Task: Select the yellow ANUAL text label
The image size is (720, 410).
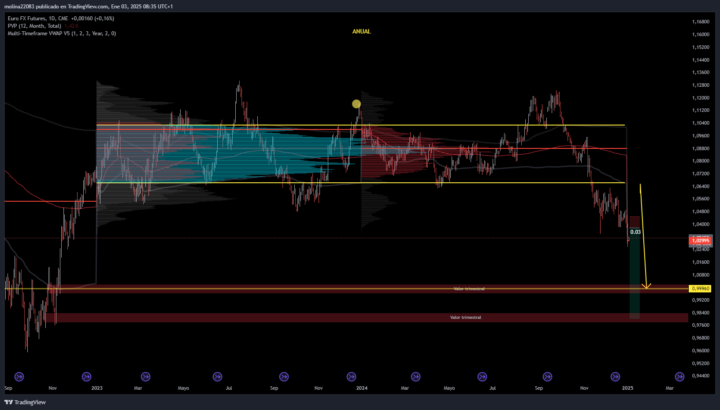Action: [361, 32]
